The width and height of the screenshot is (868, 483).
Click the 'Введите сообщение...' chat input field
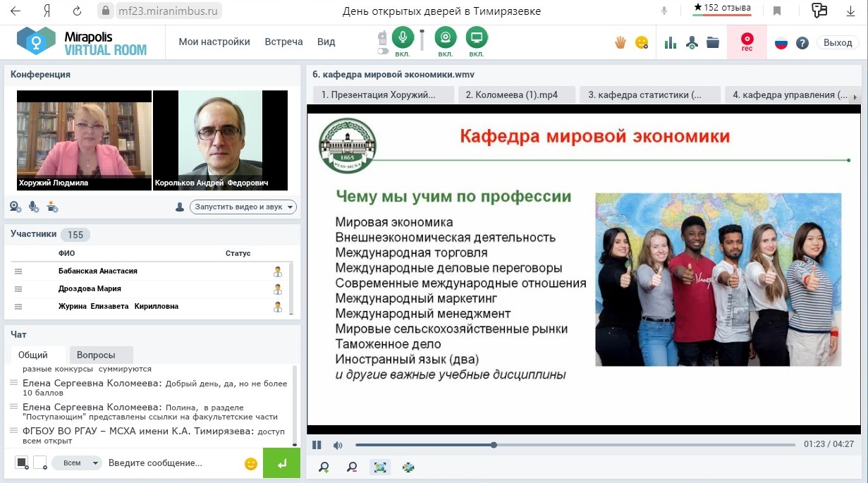tap(173, 463)
